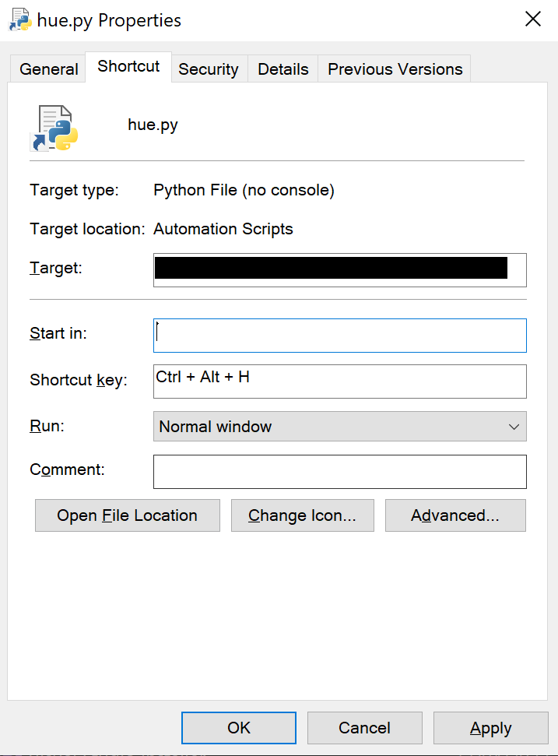Viewport: 558px width, 756px height.
Task: Click the Python shortcut icon beside hue.py
Action: pos(54,127)
